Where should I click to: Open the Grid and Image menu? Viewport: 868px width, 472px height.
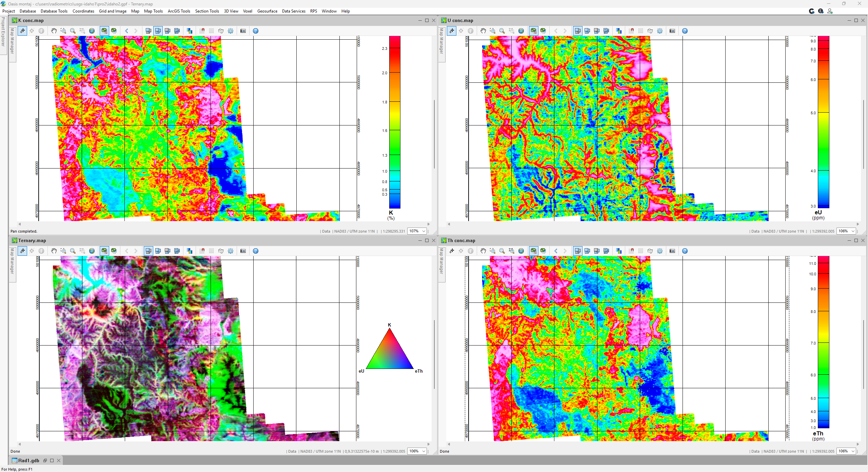point(113,11)
